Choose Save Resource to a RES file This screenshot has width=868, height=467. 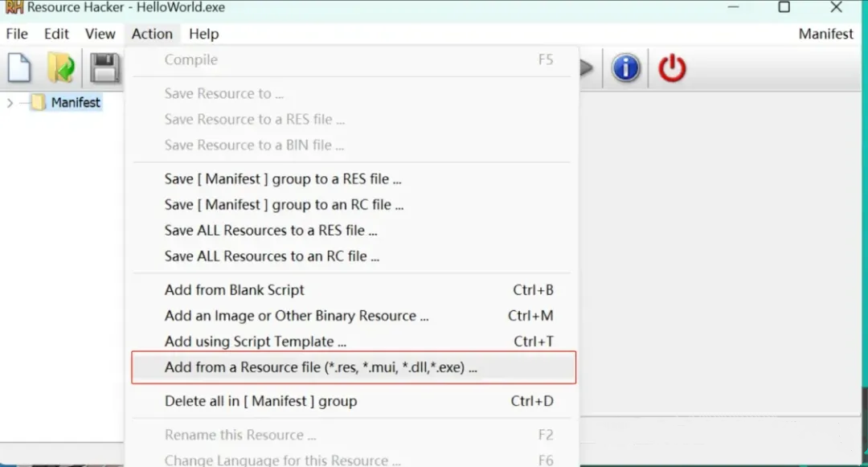353,119
